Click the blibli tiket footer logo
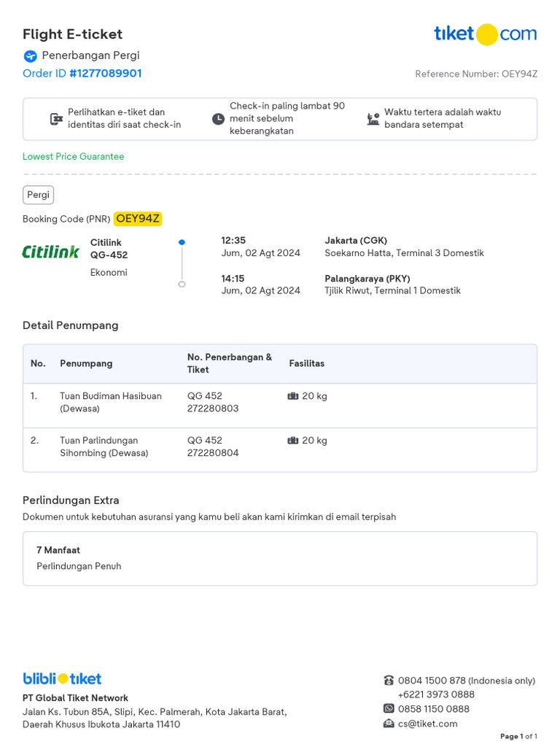 coord(62,678)
